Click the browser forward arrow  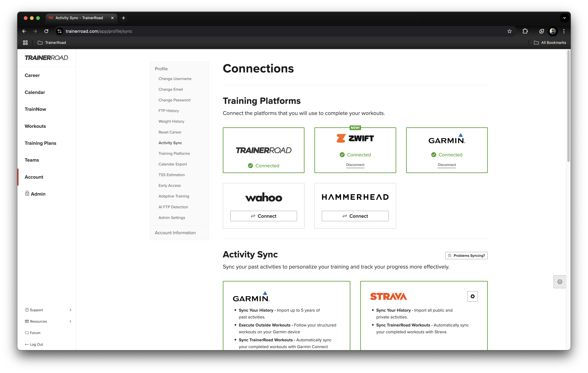(x=35, y=31)
